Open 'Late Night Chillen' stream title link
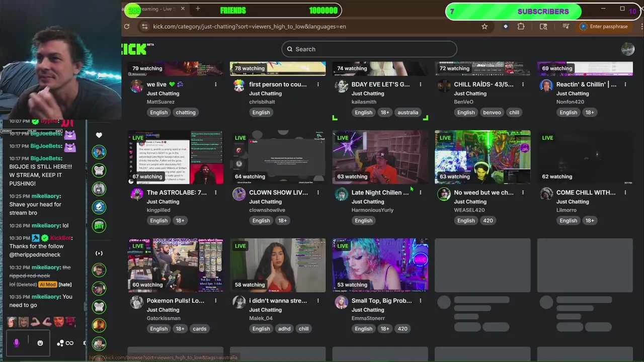 (380, 193)
